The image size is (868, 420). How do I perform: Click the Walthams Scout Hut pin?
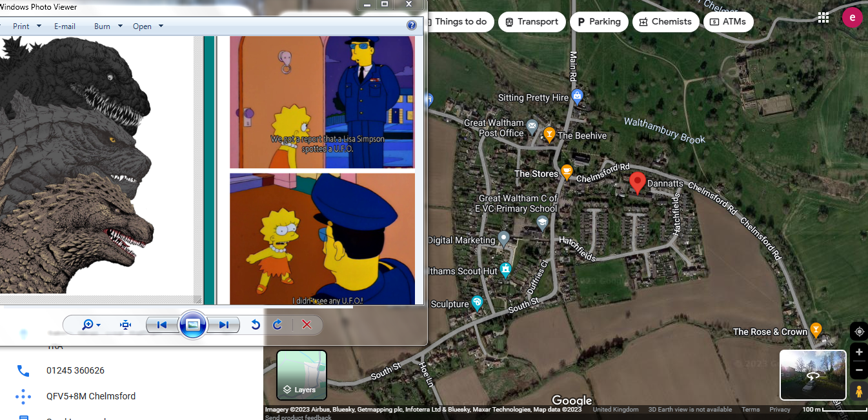click(x=505, y=270)
